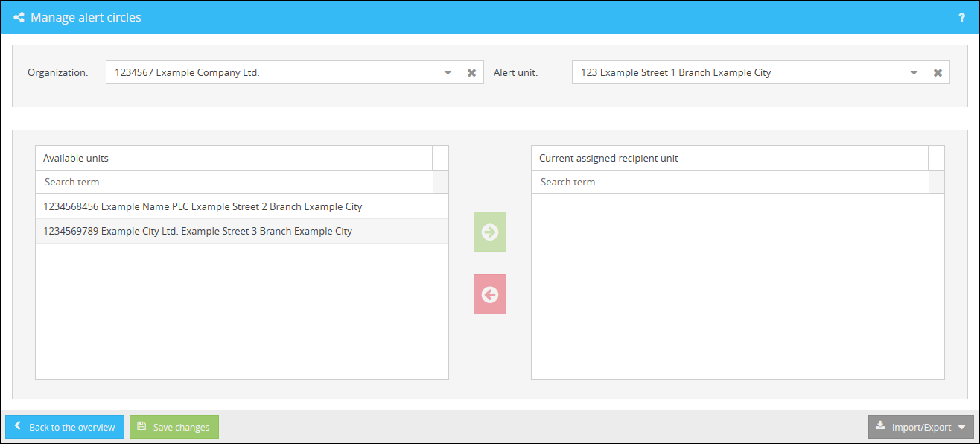Open help via the question mark icon
The height and width of the screenshot is (444, 980).
point(961,17)
